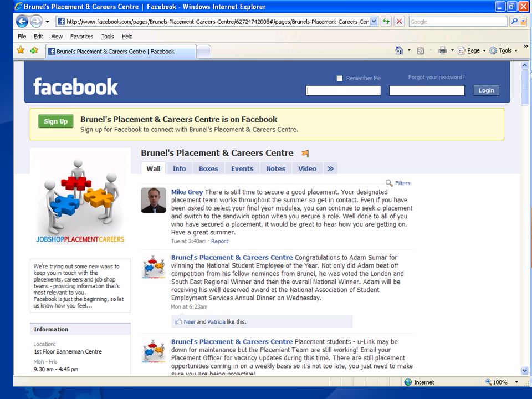Open the search provider options dropdown
532x399 pixels.
point(523,22)
